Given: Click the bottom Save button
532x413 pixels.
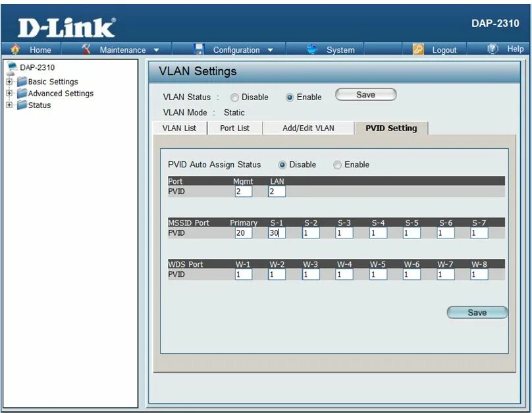Looking at the screenshot, I should click(477, 312).
